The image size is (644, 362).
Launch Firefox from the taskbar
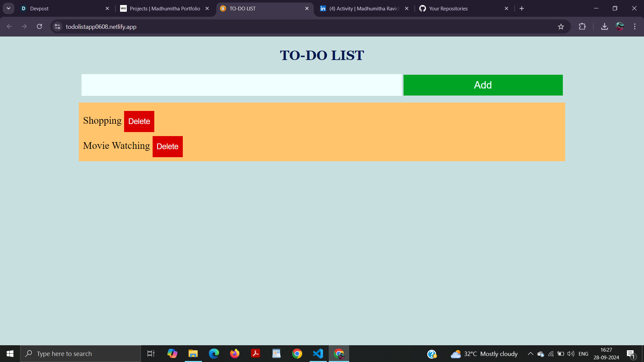point(235,353)
